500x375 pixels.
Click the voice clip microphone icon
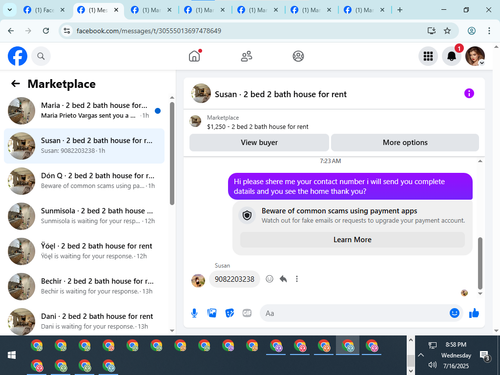pyautogui.click(x=194, y=313)
